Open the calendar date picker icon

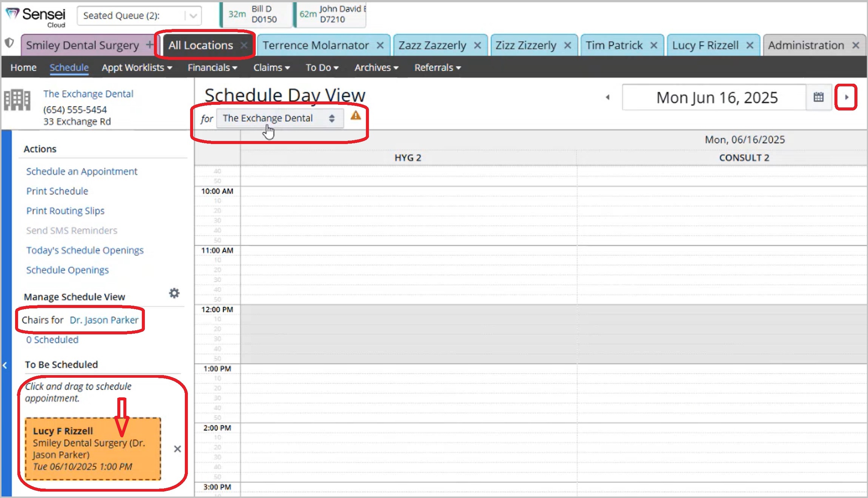[819, 97]
